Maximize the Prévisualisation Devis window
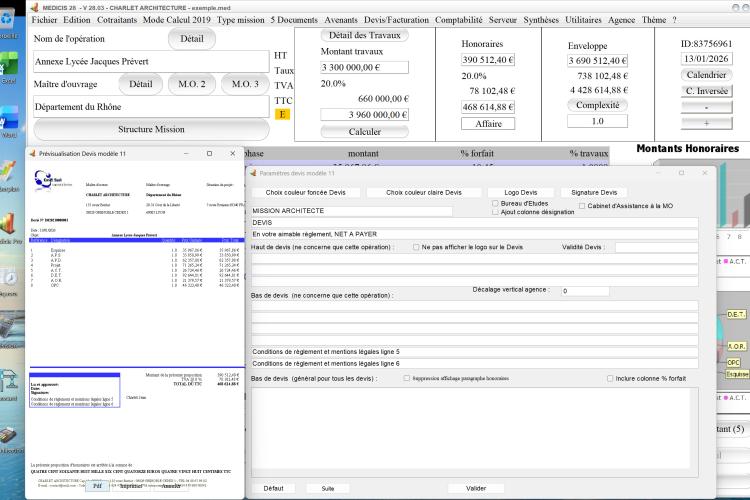The width and height of the screenshot is (750, 500). coord(209,154)
